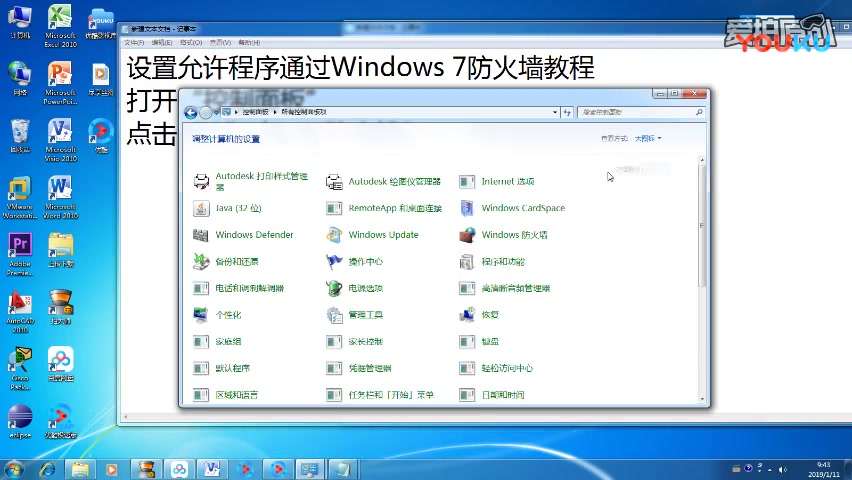Open 默认程序 item
The width and height of the screenshot is (852, 480).
point(221,368)
